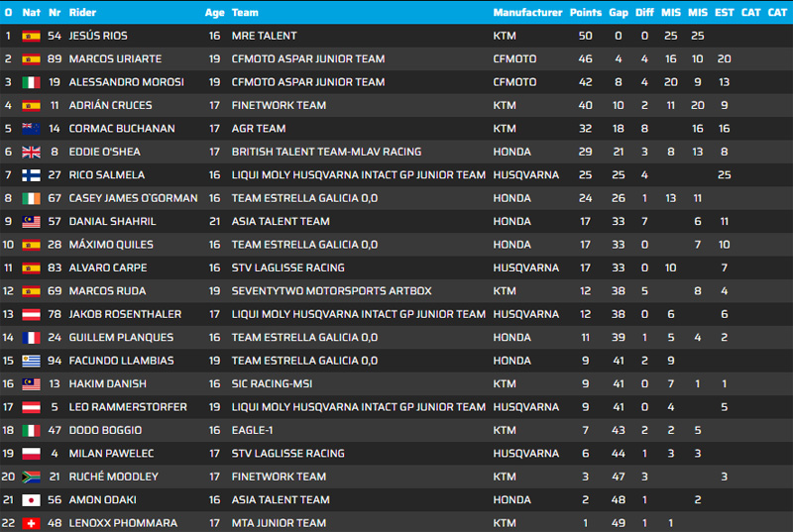Click the French flag beside Guillem Planques

pos(31,338)
